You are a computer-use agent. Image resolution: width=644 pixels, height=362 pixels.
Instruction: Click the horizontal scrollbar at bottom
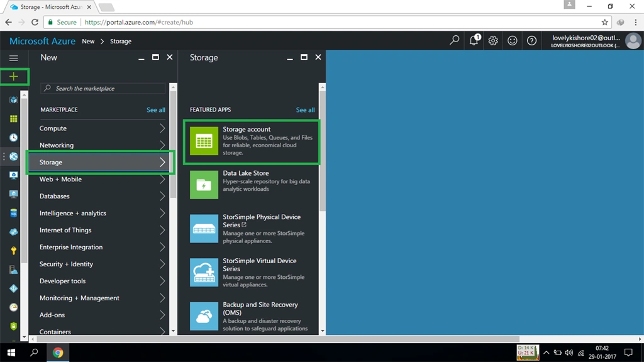(x=275, y=339)
